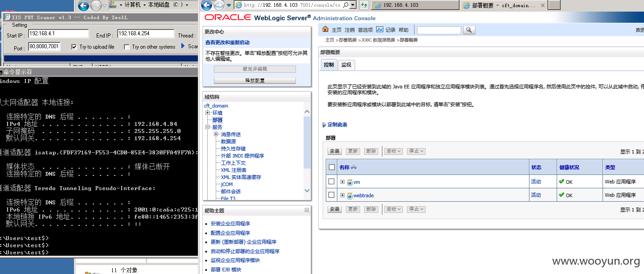
Task: Click 帮助 in the console toolbar
Action: point(403,30)
